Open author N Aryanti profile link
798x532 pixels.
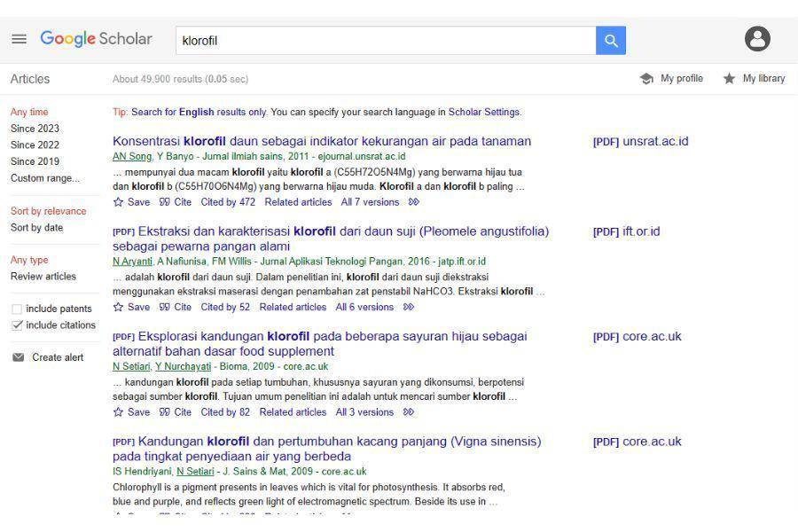coord(132,262)
